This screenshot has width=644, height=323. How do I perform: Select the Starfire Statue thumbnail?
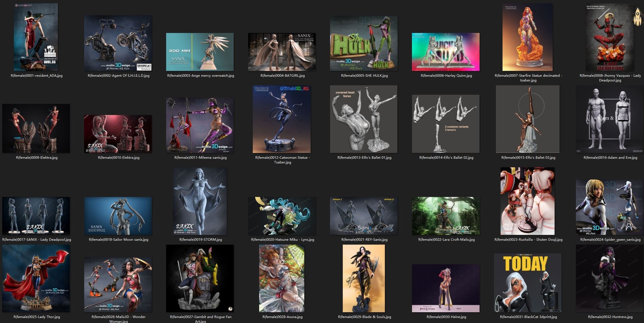coord(528,37)
